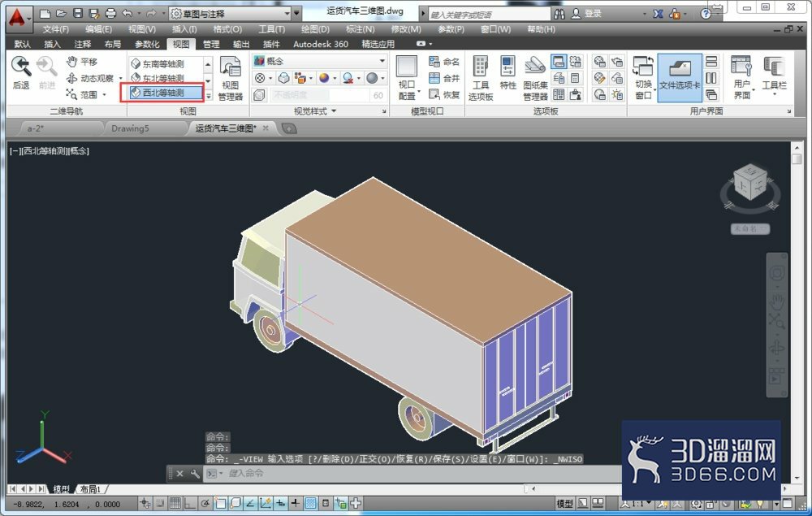Click the 西北等轴测 view option
The width and height of the screenshot is (812, 516).
point(165,93)
